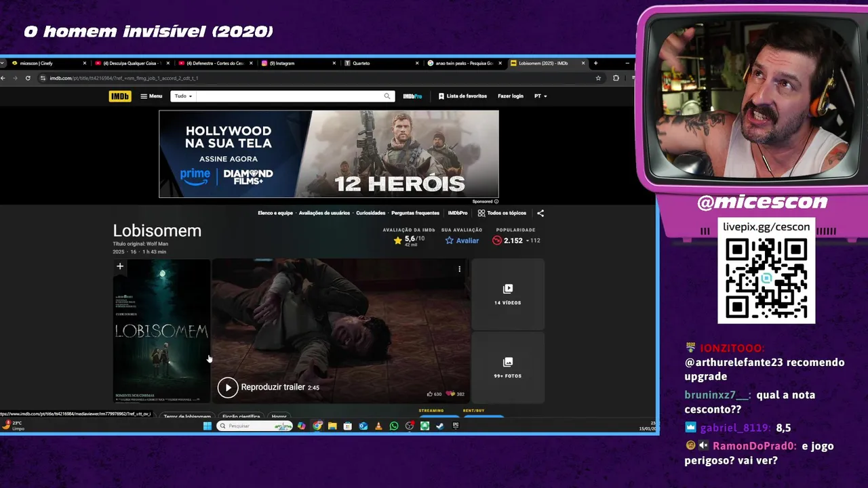The width and height of the screenshot is (868, 488).
Task: Click the taskbar 'Pesquisar' search box
Action: pyautogui.click(x=255, y=426)
